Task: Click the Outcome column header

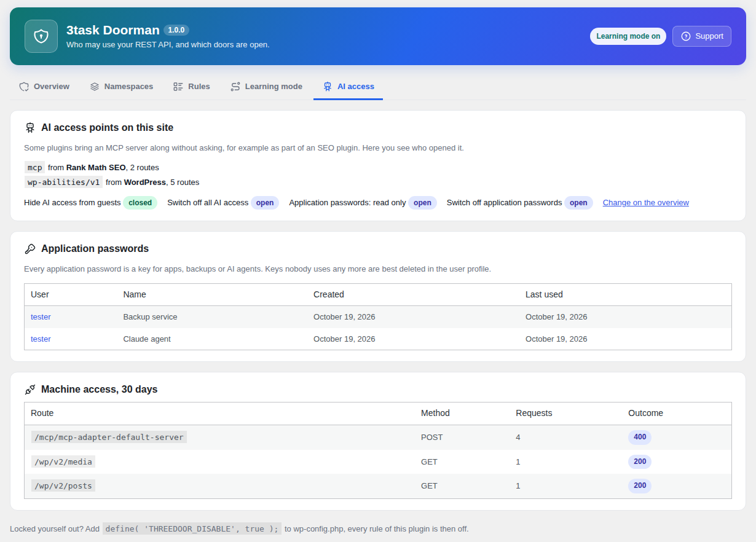Action: 645,413
